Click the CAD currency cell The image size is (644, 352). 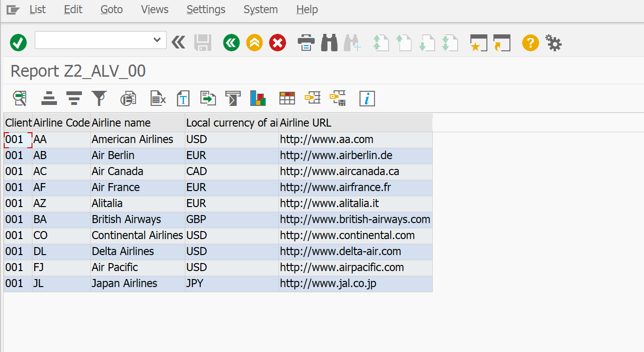pos(232,172)
